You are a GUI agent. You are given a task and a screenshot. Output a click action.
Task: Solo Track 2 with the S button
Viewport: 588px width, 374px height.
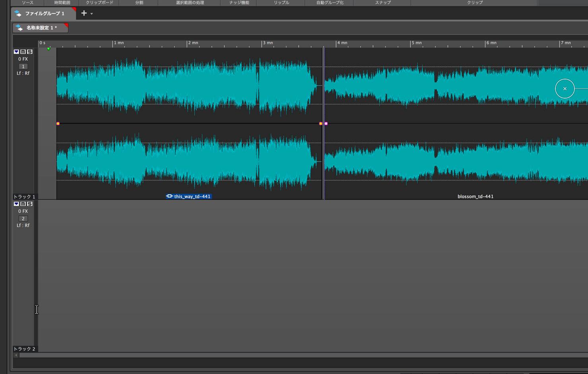pyautogui.click(x=30, y=204)
